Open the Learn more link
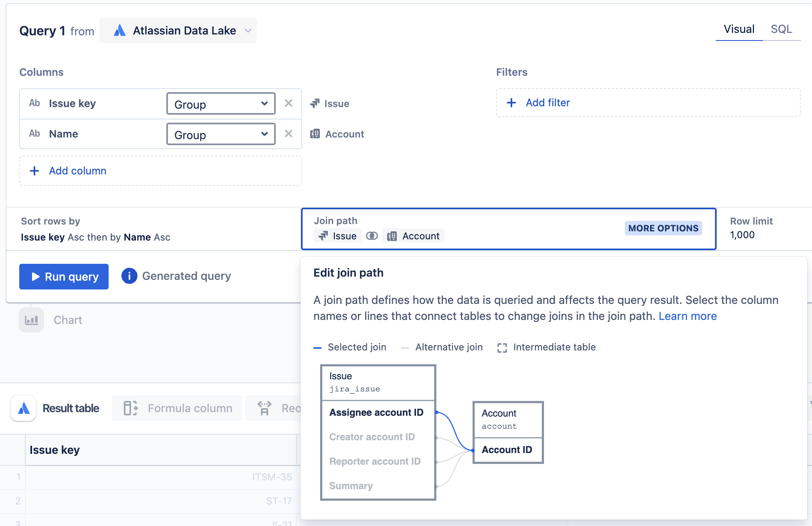This screenshot has width=812, height=526. 688,316
